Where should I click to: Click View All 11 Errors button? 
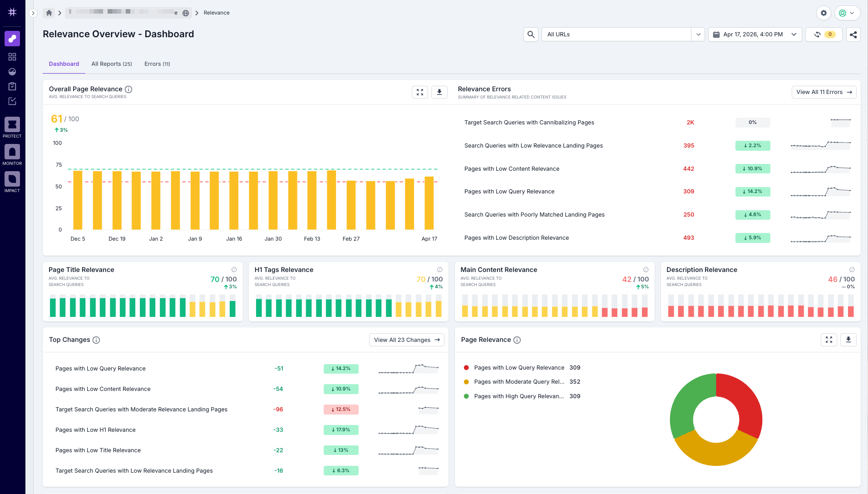pyautogui.click(x=824, y=92)
